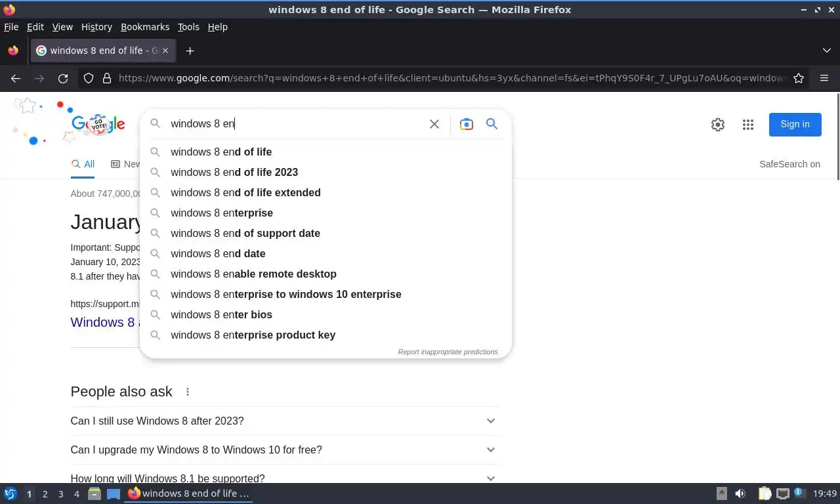The height and width of the screenshot is (504, 840).
Task: Bookmark this page with the star
Action: (x=799, y=78)
